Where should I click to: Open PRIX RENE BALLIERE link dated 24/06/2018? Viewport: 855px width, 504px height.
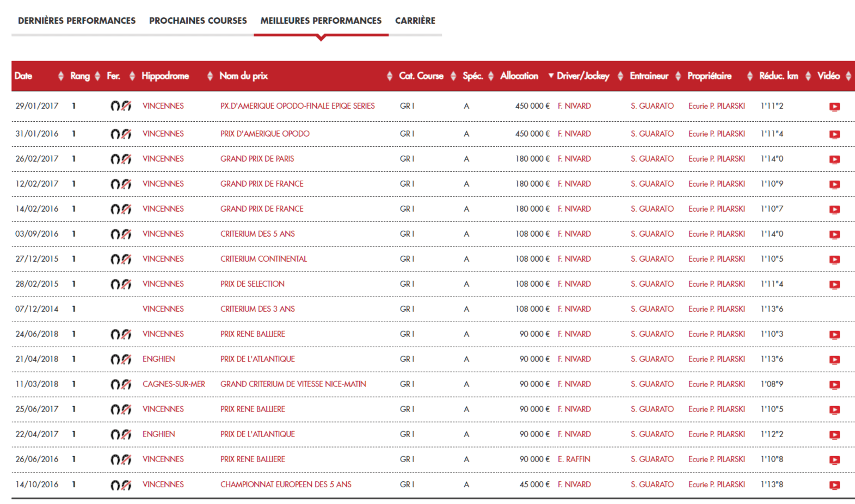[253, 334]
